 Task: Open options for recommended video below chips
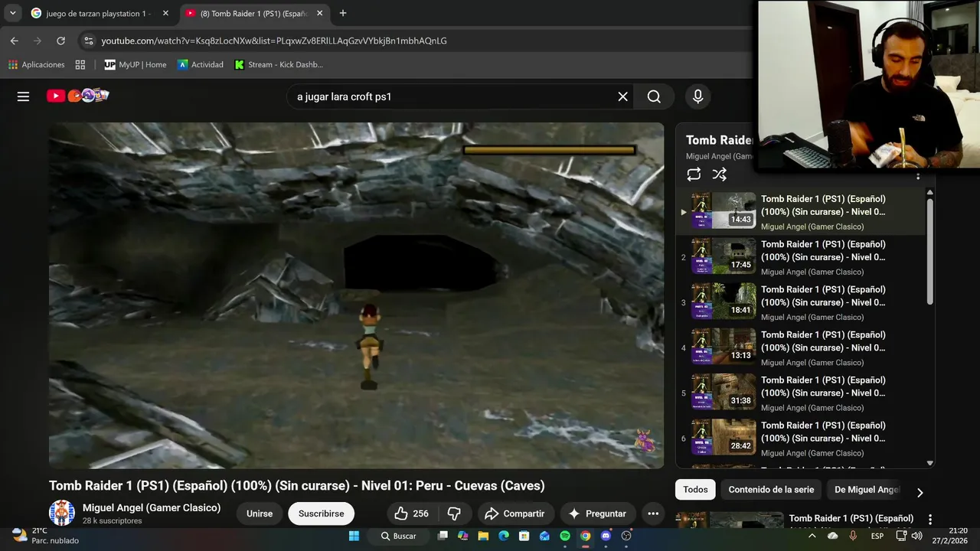pos(929,520)
